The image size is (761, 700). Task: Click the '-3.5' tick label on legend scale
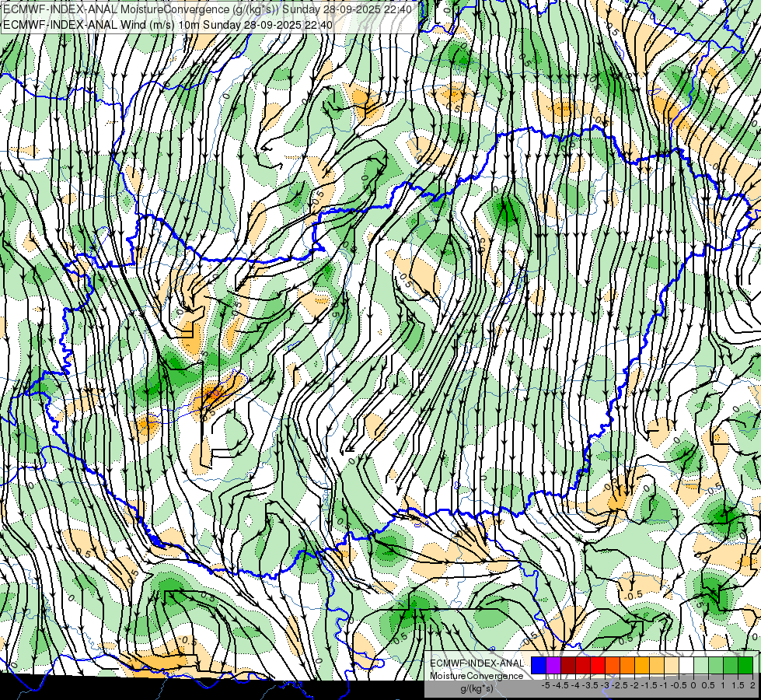point(590,685)
